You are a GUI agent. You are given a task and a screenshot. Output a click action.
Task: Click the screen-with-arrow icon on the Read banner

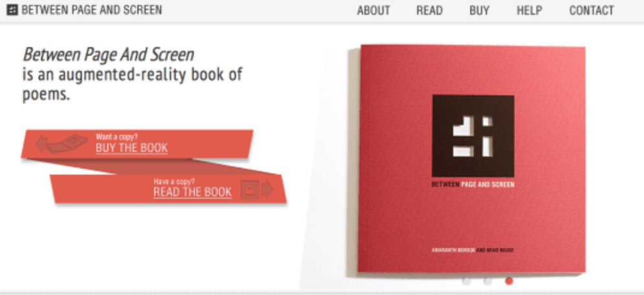coord(257,189)
